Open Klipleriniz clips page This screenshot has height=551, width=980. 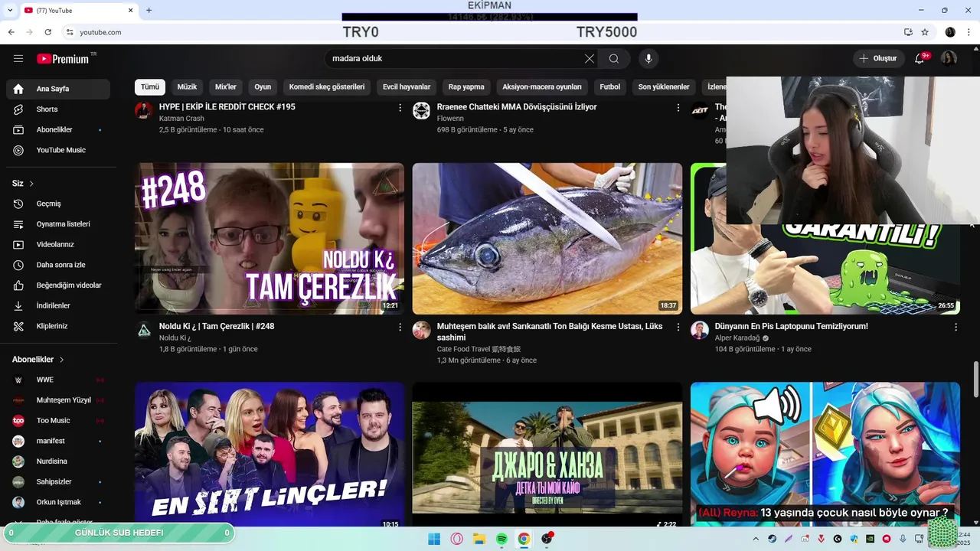click(58, 326)
